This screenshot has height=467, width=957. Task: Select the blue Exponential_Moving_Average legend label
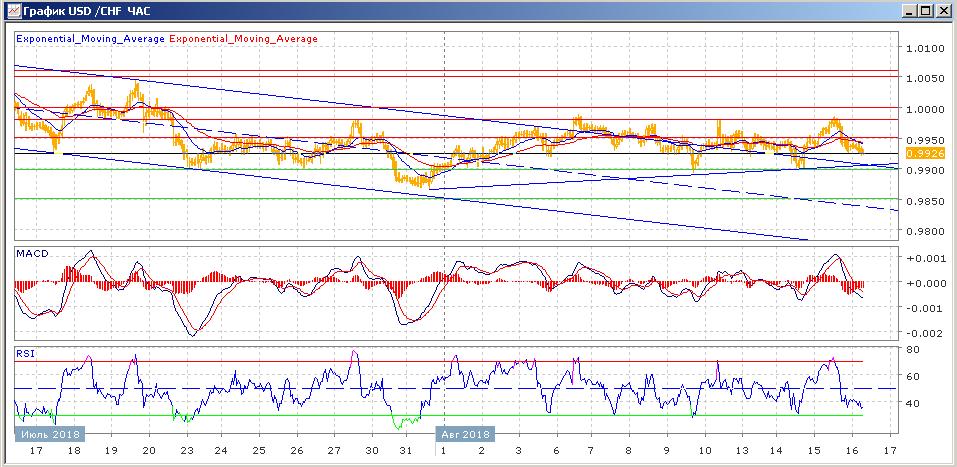pyautogui.click(x=90, y=38)
